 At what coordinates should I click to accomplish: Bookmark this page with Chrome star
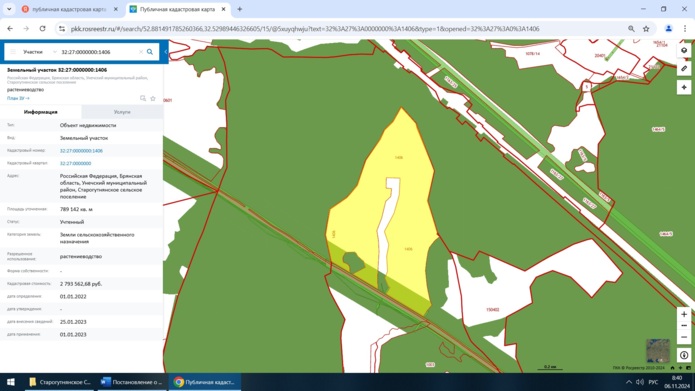(646, 29)
